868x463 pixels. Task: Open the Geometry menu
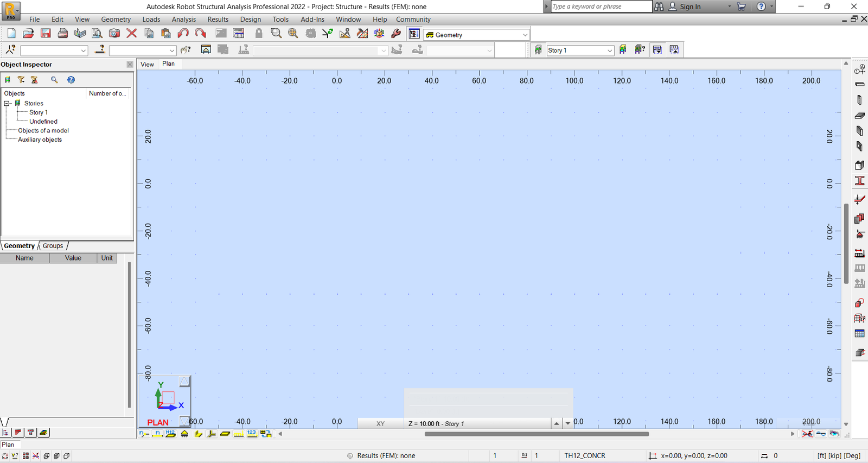(x=116, y=19)
